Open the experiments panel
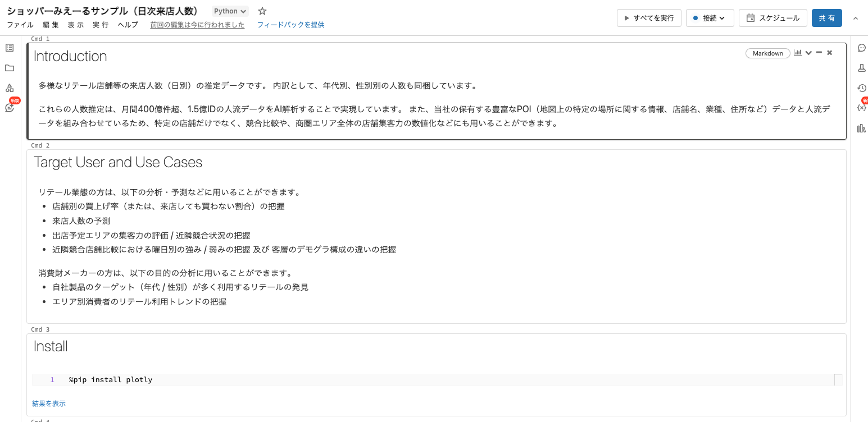Image resolution: width=868 pixels, height=422 pixels. (862, 67)
